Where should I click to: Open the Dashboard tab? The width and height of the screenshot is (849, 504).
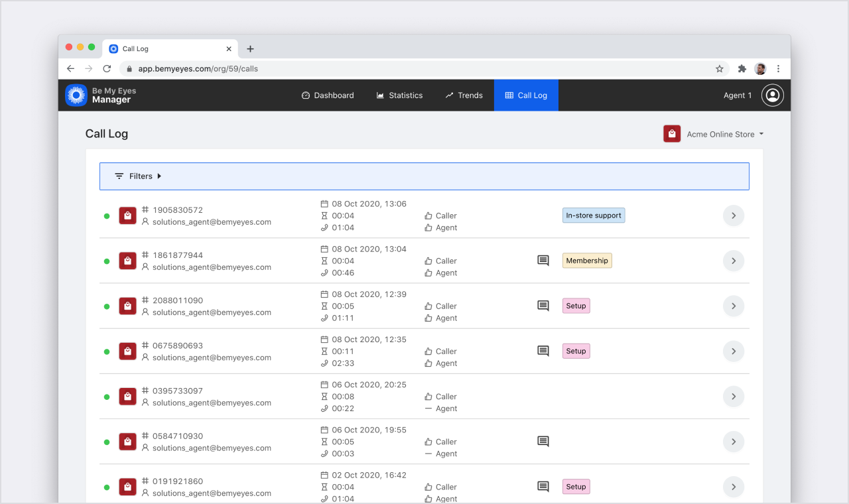328,95
